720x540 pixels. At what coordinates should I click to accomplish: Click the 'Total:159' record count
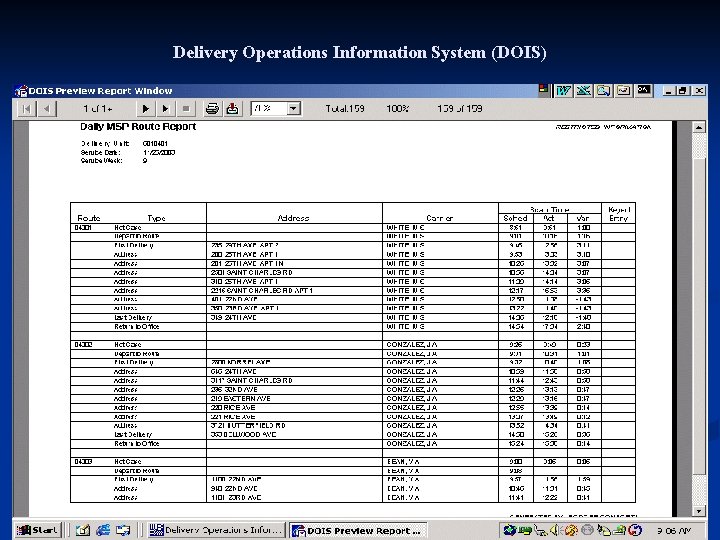pyautogui.click(x=345, y=109)
